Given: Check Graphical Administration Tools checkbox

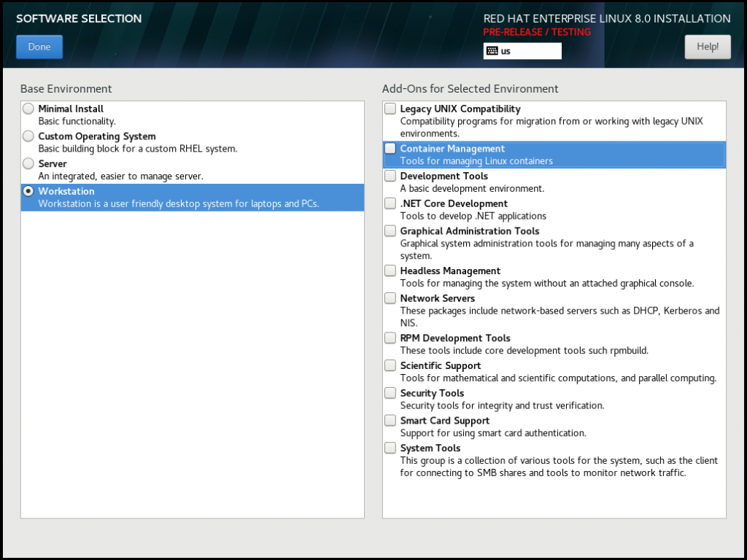Looking at the screenshot, I should (x=390, y=230).
